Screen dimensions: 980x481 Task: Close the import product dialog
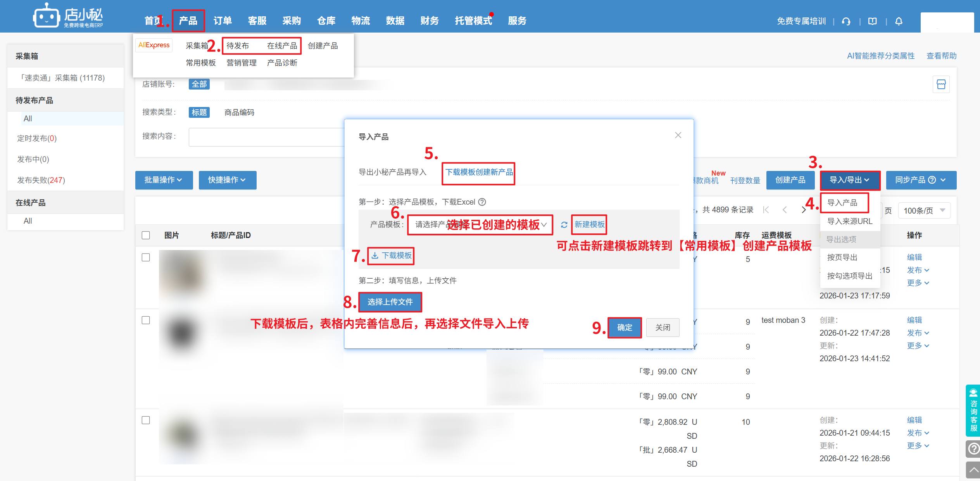(x=678, y=135)
